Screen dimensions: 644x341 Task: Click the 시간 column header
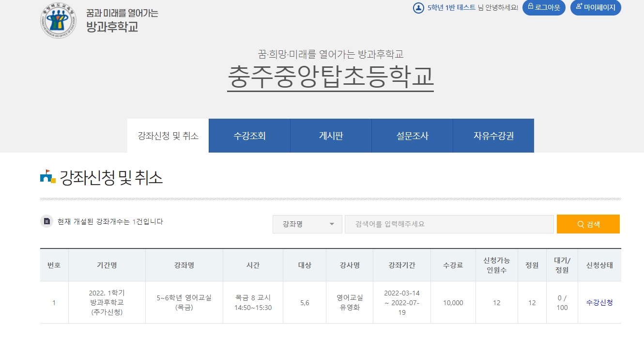point(253,265)
